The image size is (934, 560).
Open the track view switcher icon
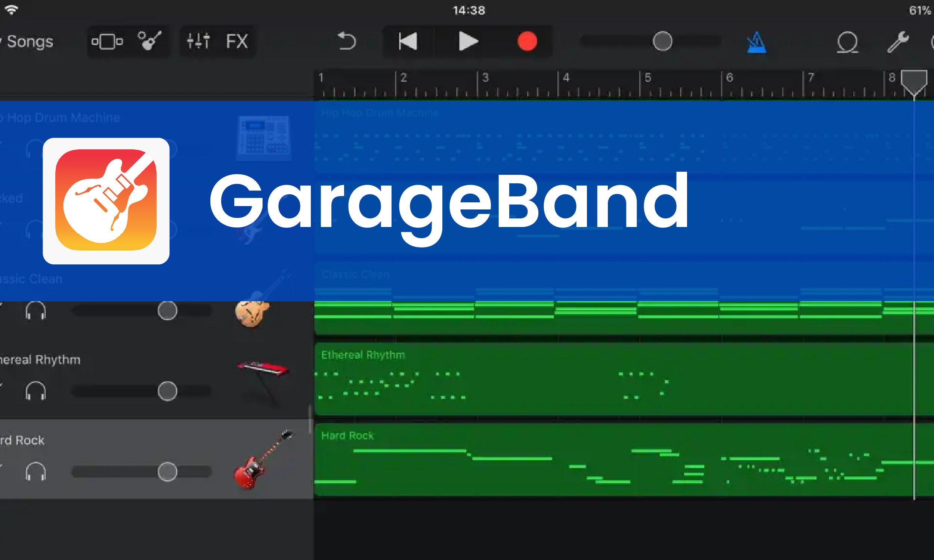point(107,41)
